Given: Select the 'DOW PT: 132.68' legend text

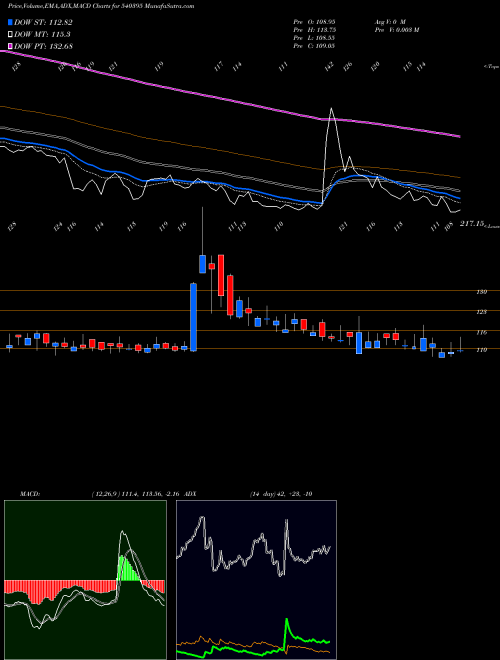Looking at the screenshot, I should coord(43,46).
